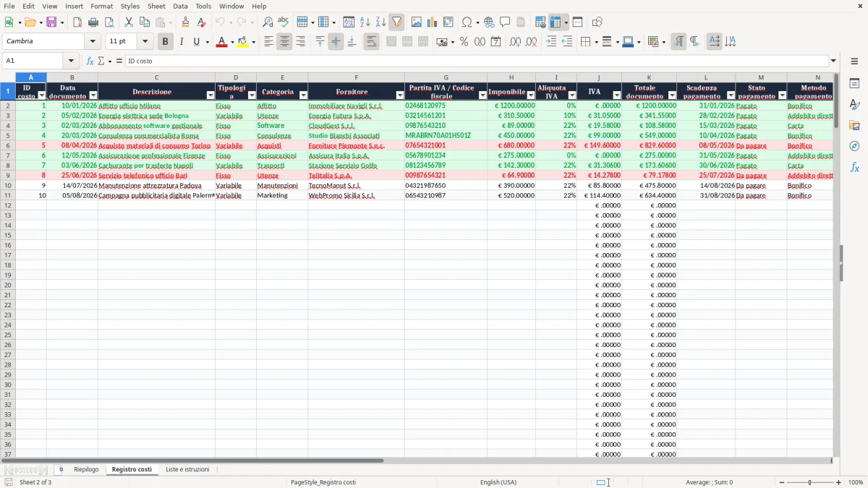Sort descending with the Z-A icon
868x488 pixels.
click(x=380, y=22)
